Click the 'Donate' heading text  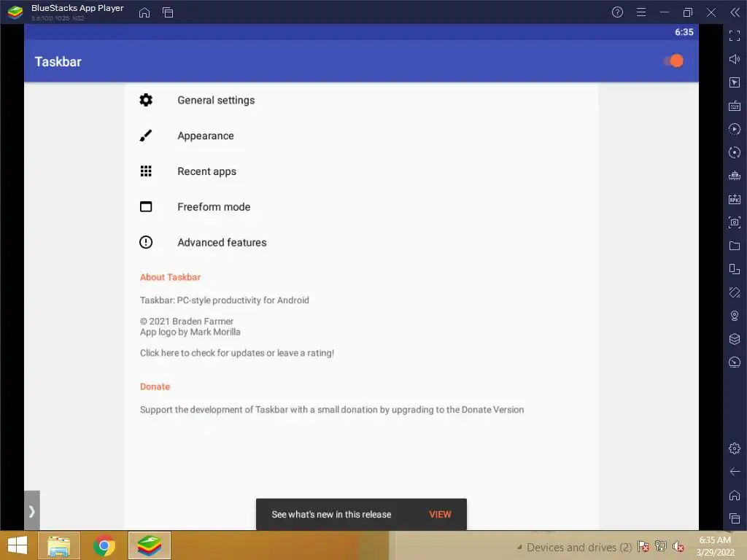[155, 386]
